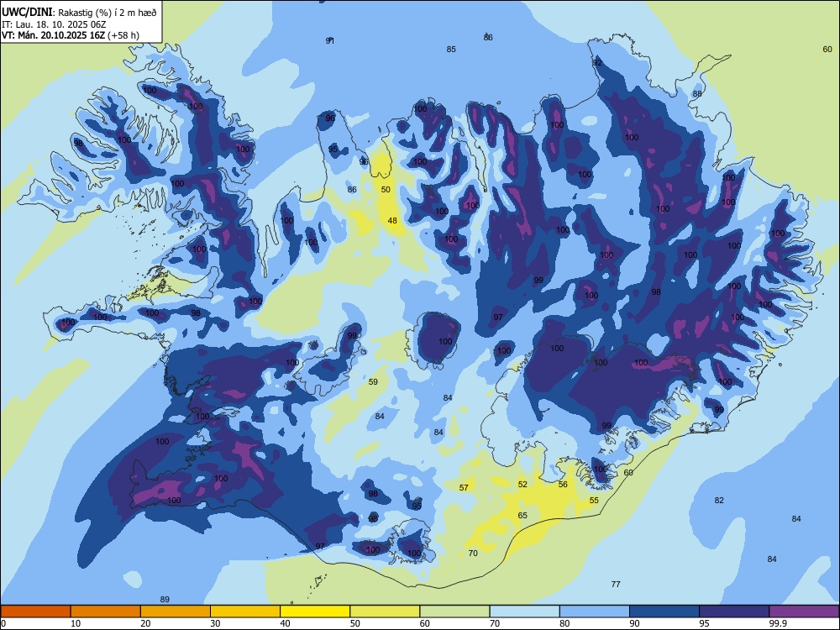Click the humidity value '82' on the map
Viewport: 840px width, 630px height.
tap(719, 501)
